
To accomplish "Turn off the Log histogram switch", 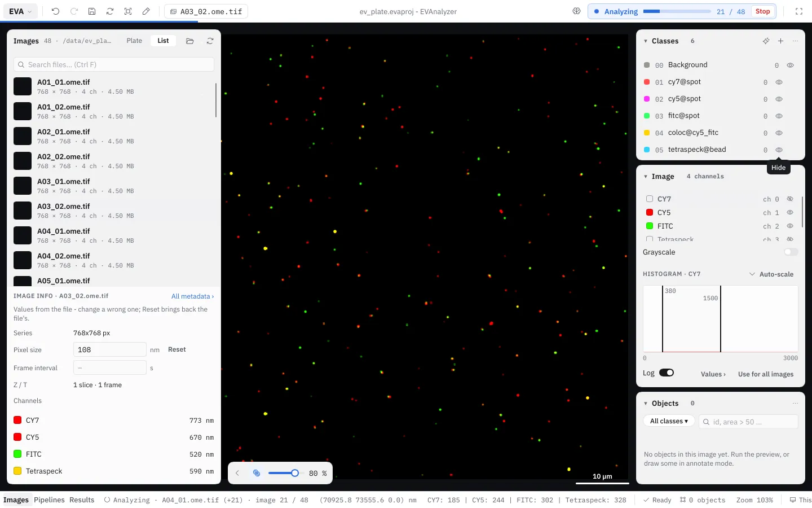I will click(667, 373).
